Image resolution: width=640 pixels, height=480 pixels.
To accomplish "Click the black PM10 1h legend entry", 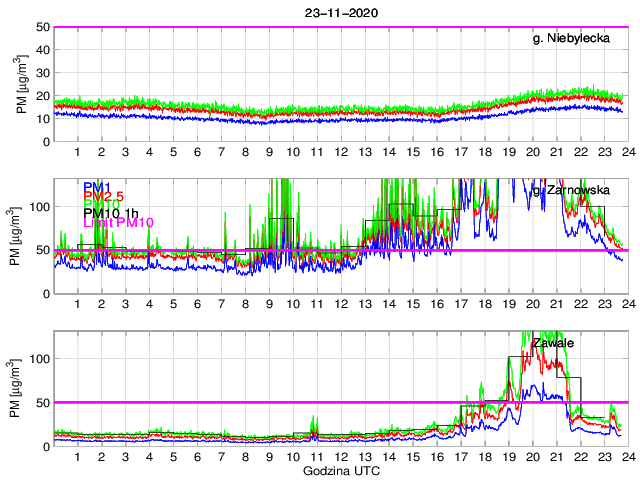I will pyautogui.click(x=112, y=211).
